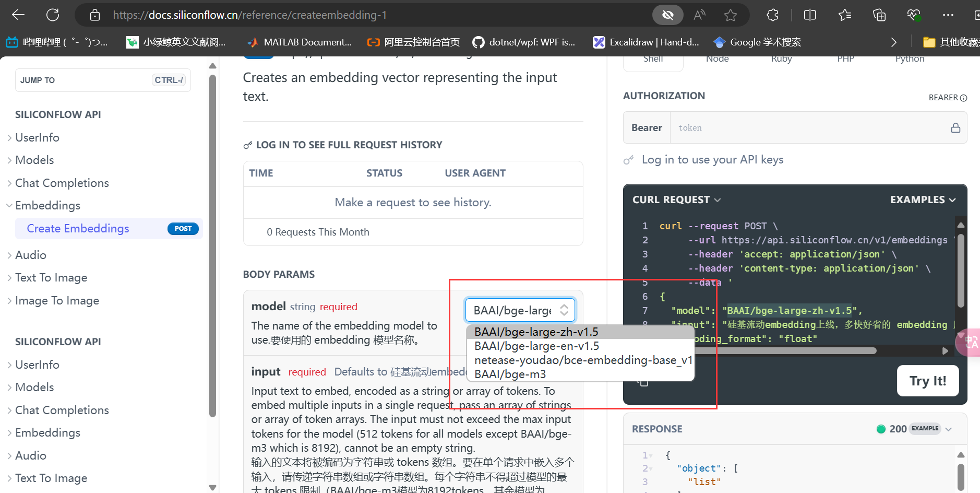Open the 阿里云控制台首页 bookmark
This screenshot has width=980, height=493.
pos(413,42)
